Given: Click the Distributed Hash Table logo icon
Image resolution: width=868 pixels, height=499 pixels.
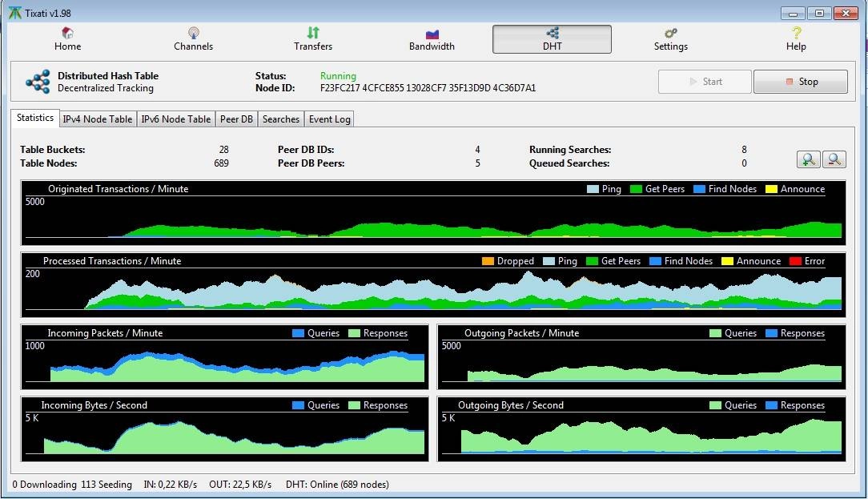Looking at the screenshot, I should point(38,82).
